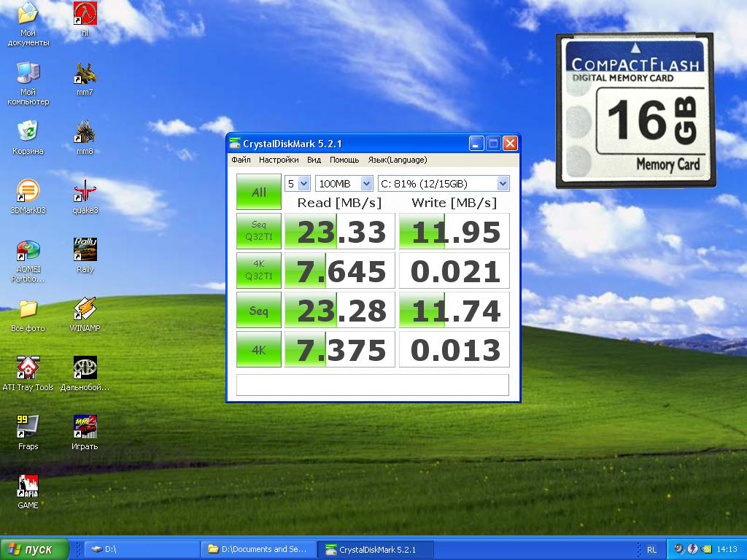Open the пуск Start button
747x560 pixels.
pyautogui.click(x=35, y=549)
